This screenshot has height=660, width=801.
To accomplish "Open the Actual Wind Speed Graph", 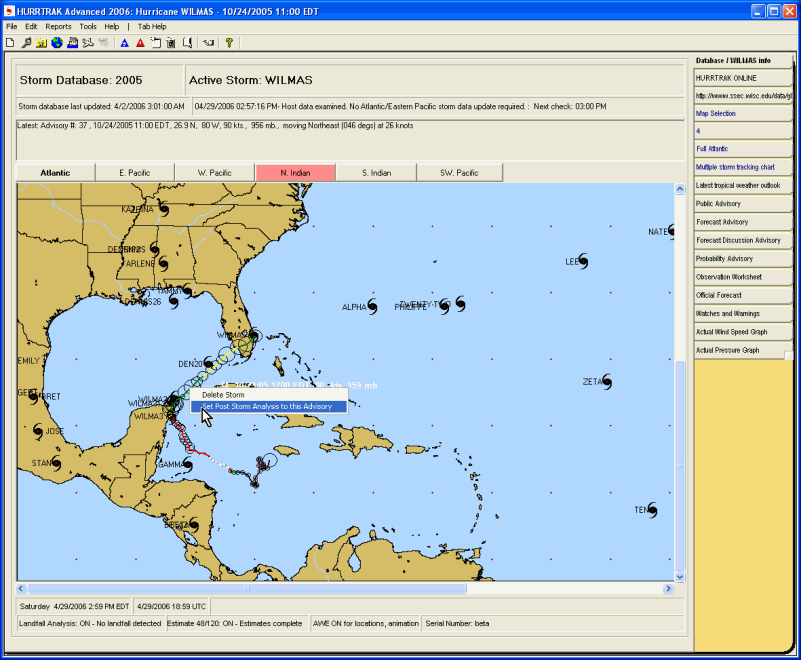I will tap(744, 331).
